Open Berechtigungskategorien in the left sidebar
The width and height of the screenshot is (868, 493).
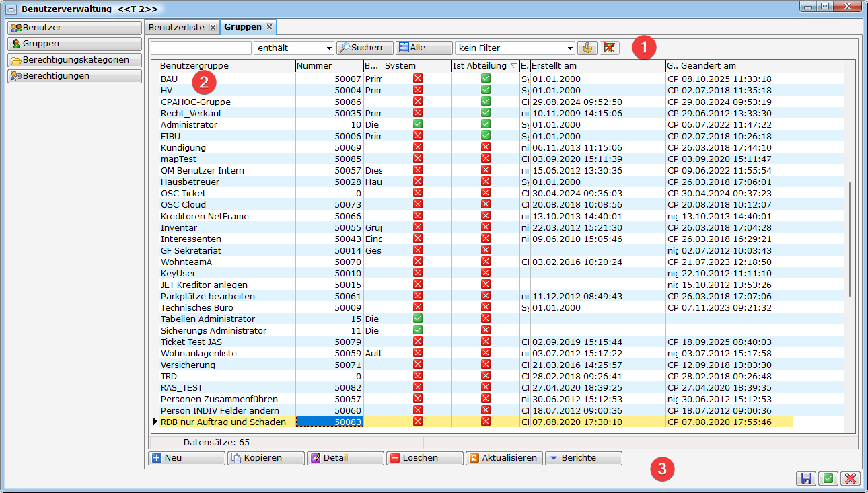pyautogui.click(x=75, y=60)
